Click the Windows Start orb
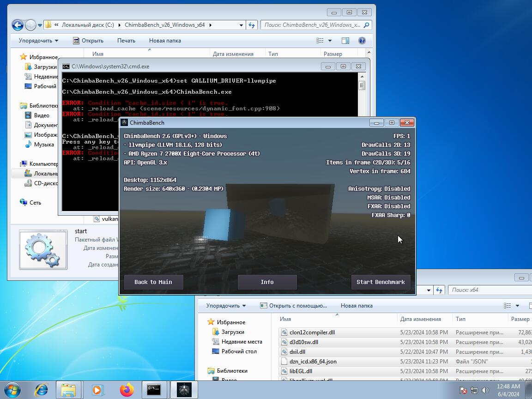Screen dimensions: 532x399 point(12,390)
